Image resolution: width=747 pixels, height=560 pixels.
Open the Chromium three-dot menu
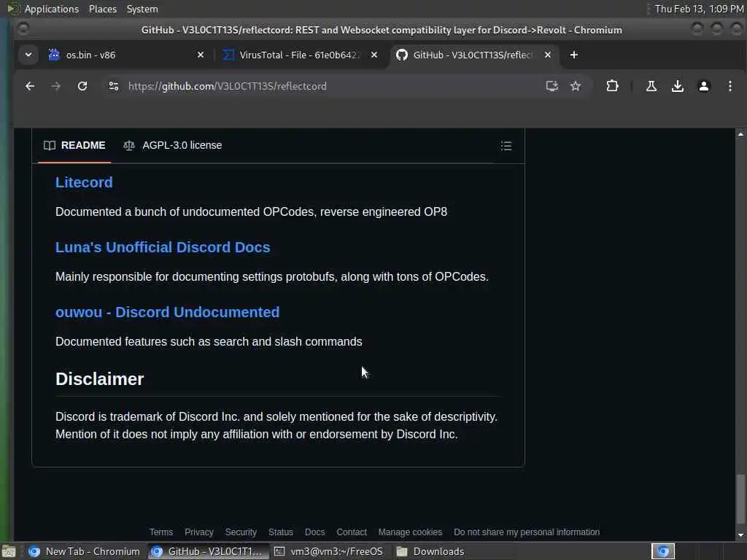coord(729,86)
